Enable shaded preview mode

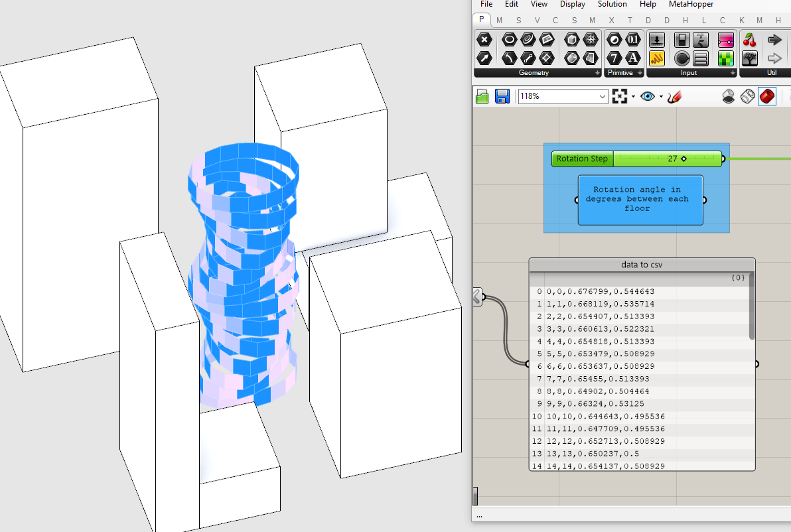[766, 96]
